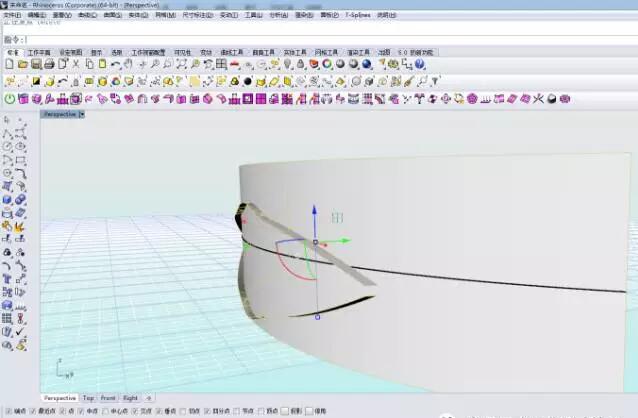Click the Lock objects padlock icon
This screenshot has height=418, width=638.
(301, 64)
